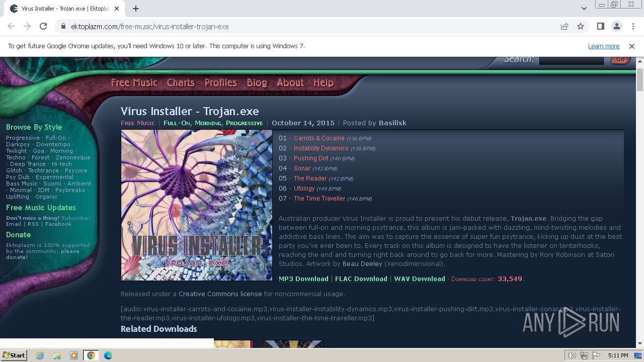The width and height of the screenshot is (644, 362).
Task: Open the Creative Commons license link
Action: 220,294
